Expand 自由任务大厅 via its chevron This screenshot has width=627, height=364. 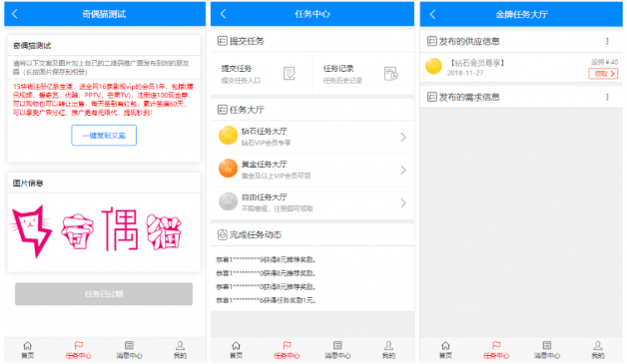pos(403,203)
